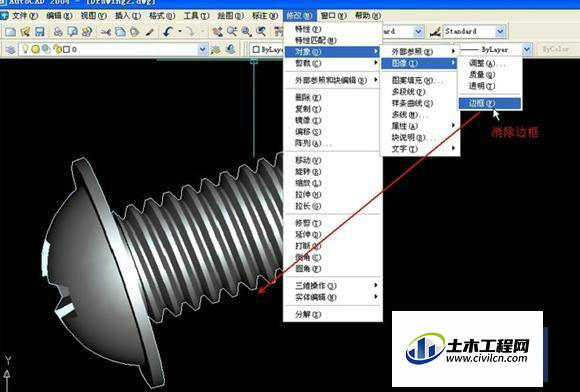Open the 插入(I) menu
This screenshot has width=580, height=392.
tap(128, 16)
